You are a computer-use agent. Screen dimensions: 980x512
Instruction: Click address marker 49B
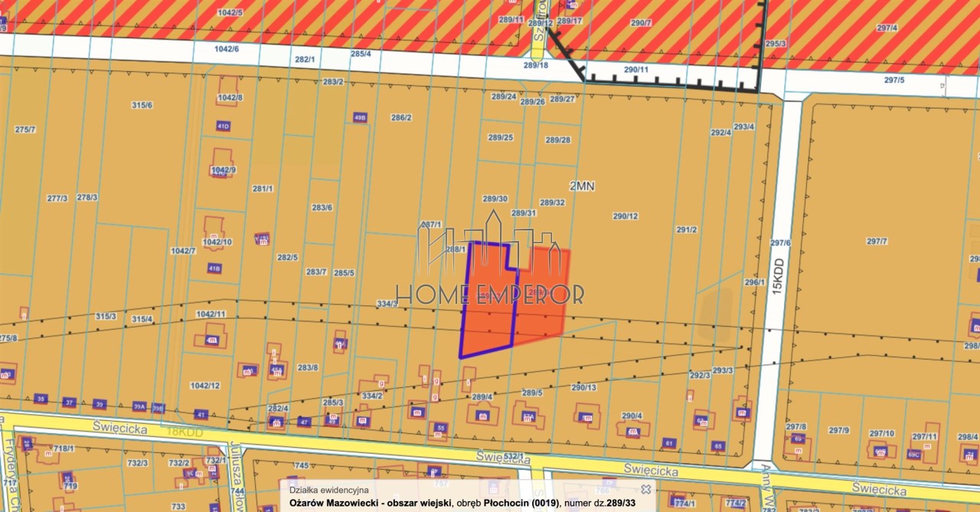pyautogui.click(x=360, y=117)
